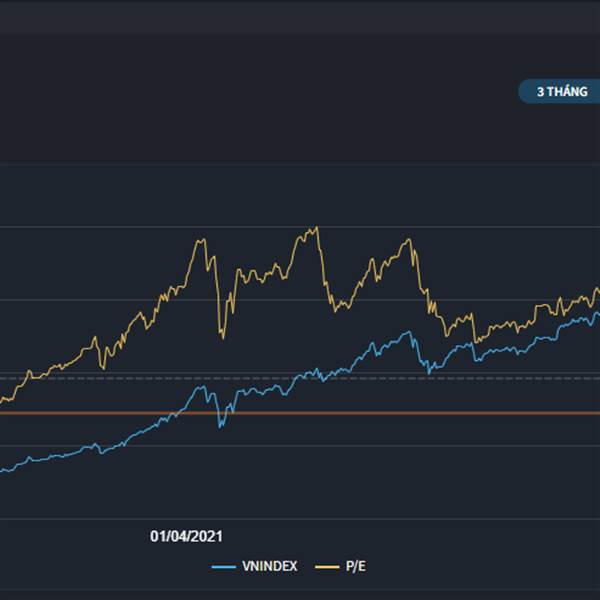Click the orange horizontal reference line
This screenshot has width=600, height=600.
[x=300, y=412]
